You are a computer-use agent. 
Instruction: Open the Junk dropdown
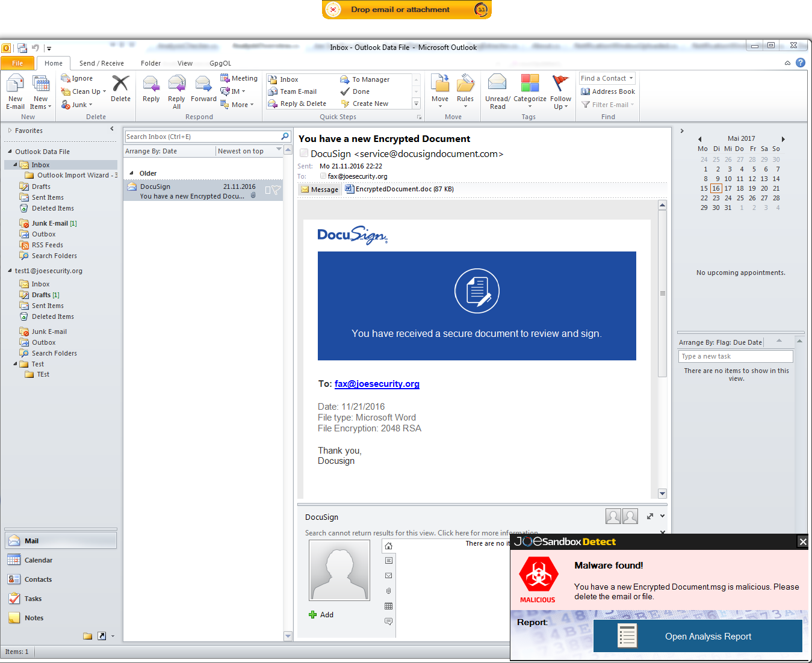77,105
